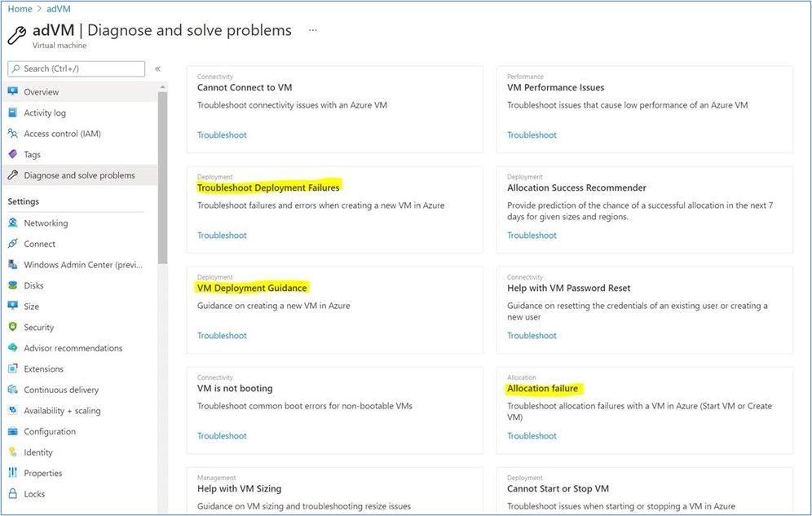This screenshot has height=516, width=812.
Task: Click the Connect plug icon
Action: 13,243
